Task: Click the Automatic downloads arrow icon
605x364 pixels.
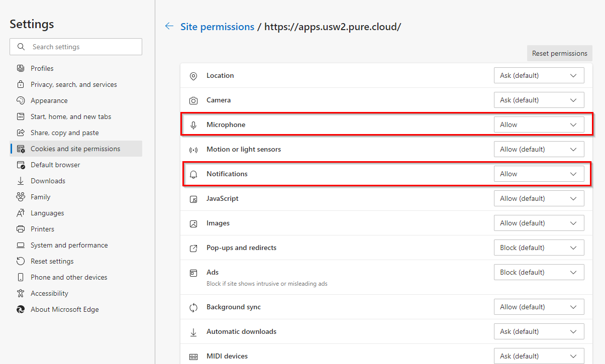Action: [193, 332]
